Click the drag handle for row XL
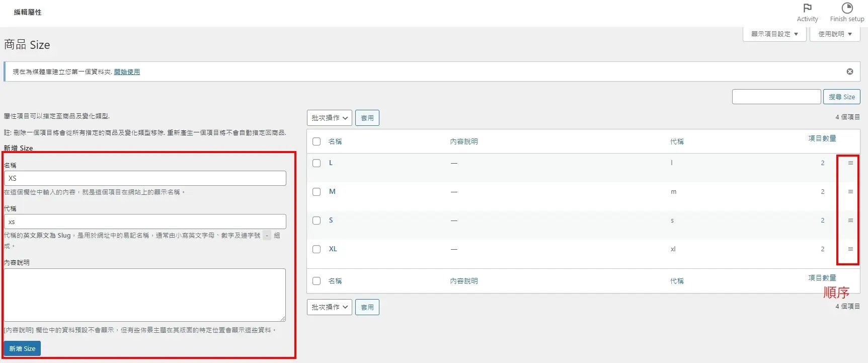Viewport: 868px width, 363px height. click(850, 249)
